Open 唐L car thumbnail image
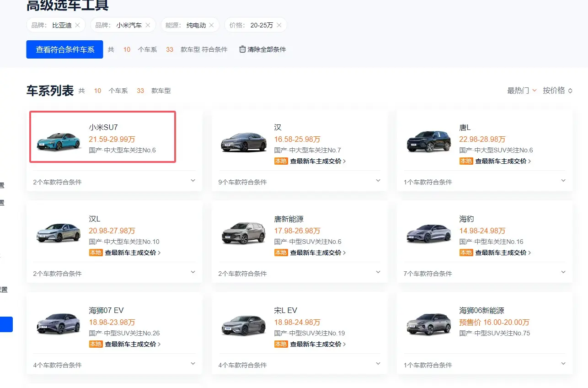 coord(428,141)
